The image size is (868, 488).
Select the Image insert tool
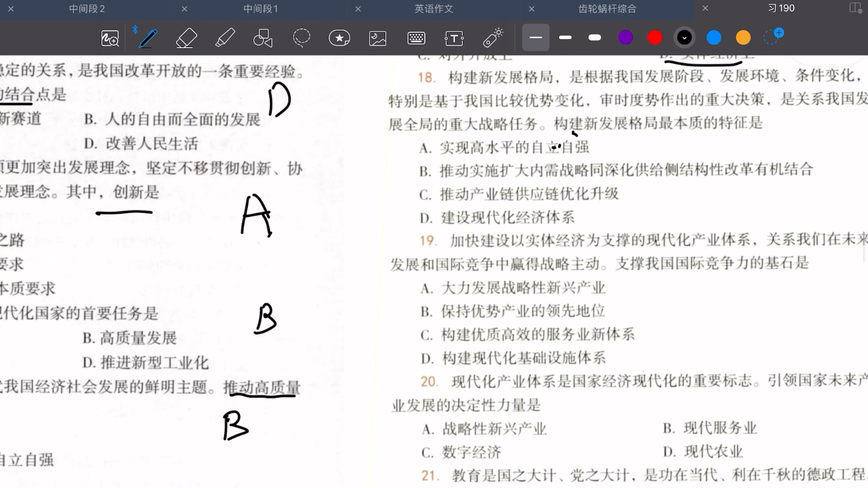[x=378, y=38]
